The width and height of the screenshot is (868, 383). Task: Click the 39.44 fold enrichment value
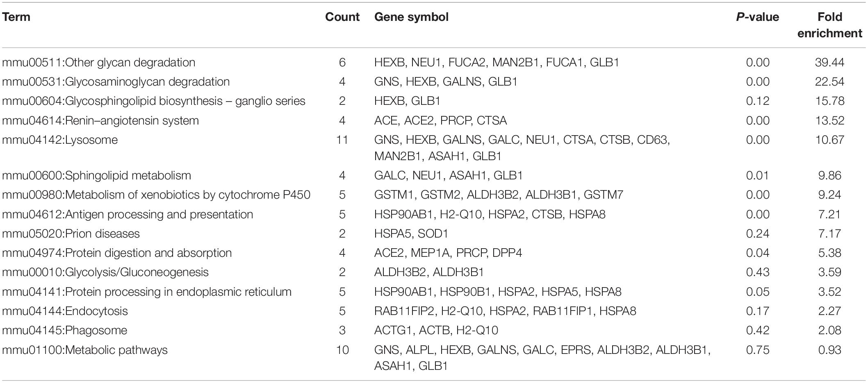tap(829, 62)
